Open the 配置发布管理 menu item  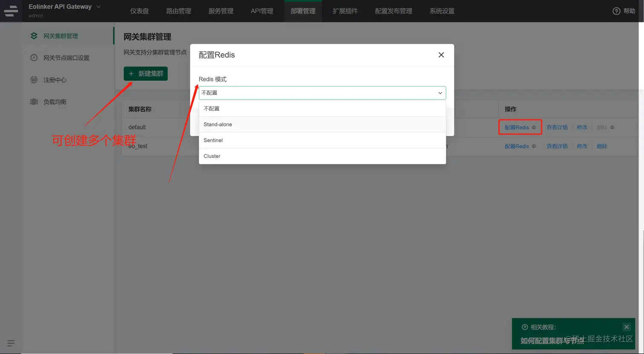coord(393,11)
